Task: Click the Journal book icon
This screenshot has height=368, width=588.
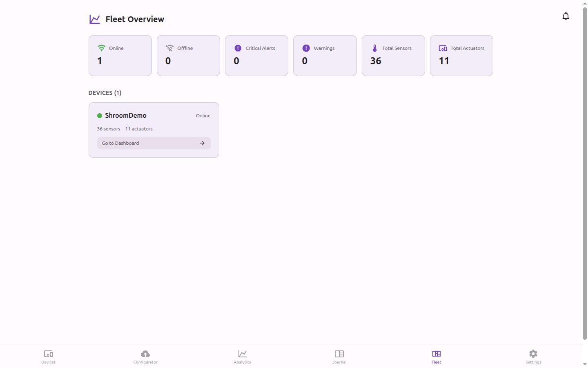Action: 339,354
